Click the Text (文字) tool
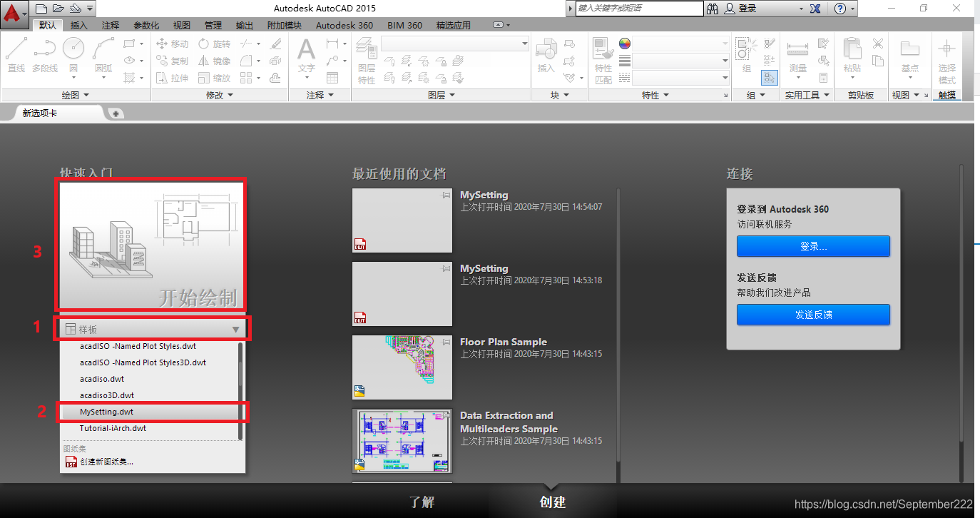 (306, 55)
